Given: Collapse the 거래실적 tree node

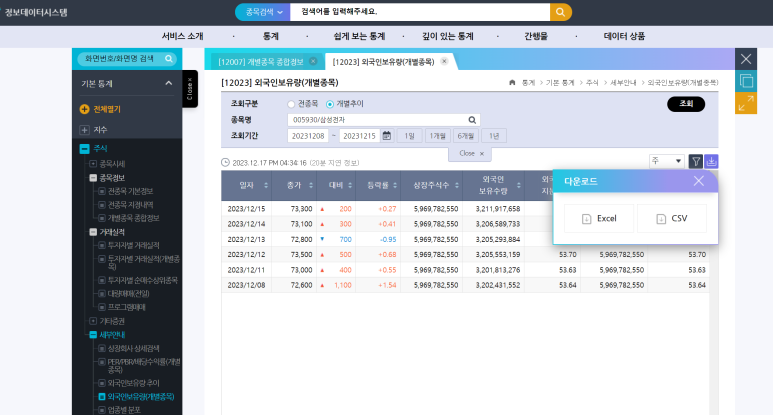Looking at the screenshot, I should coord(93,232).
